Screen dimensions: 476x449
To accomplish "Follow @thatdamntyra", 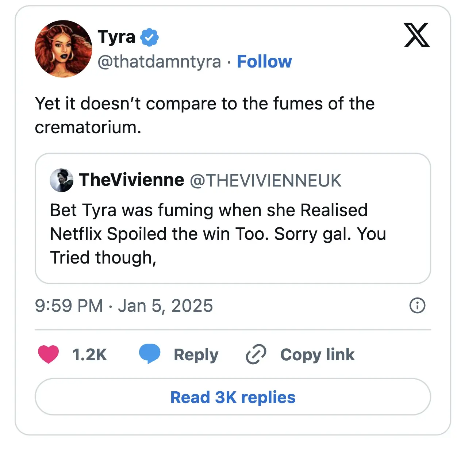I will 264,61.
